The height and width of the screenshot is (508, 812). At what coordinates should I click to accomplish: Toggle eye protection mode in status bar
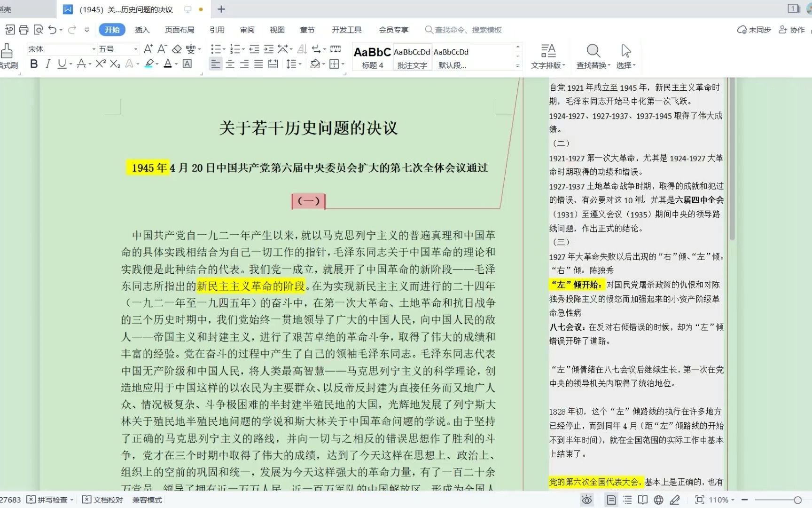[x=587, y=500]
